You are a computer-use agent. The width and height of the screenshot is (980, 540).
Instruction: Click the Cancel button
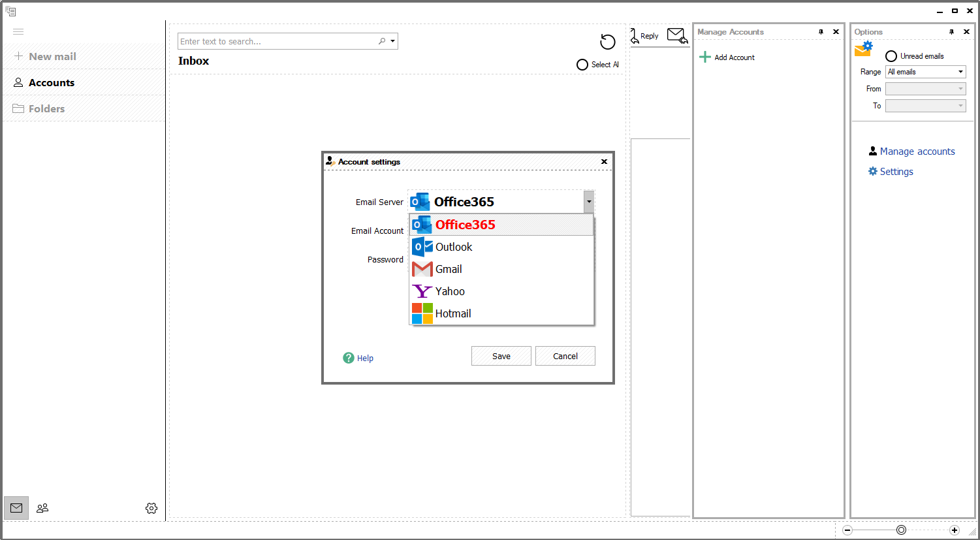click(565, 356)
